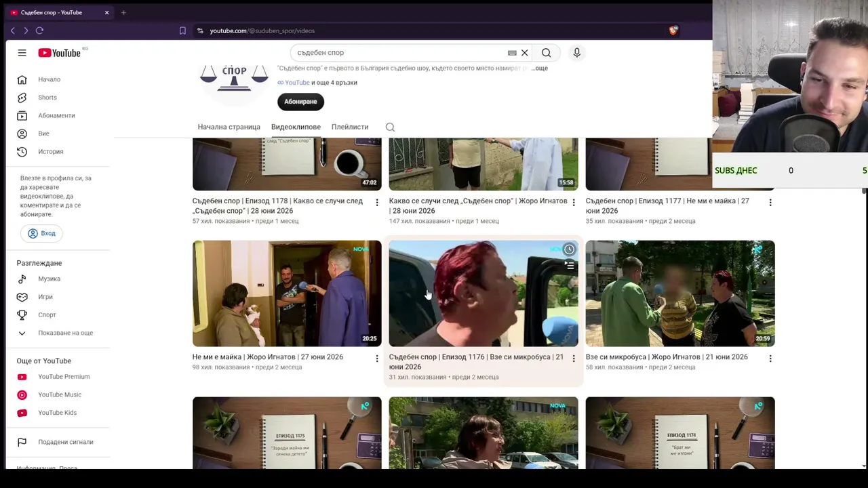Open options for Взе си микробуса Жоро Игнатов
The width and height of the screenshot is (868, 488).
(x=770, y=358)
